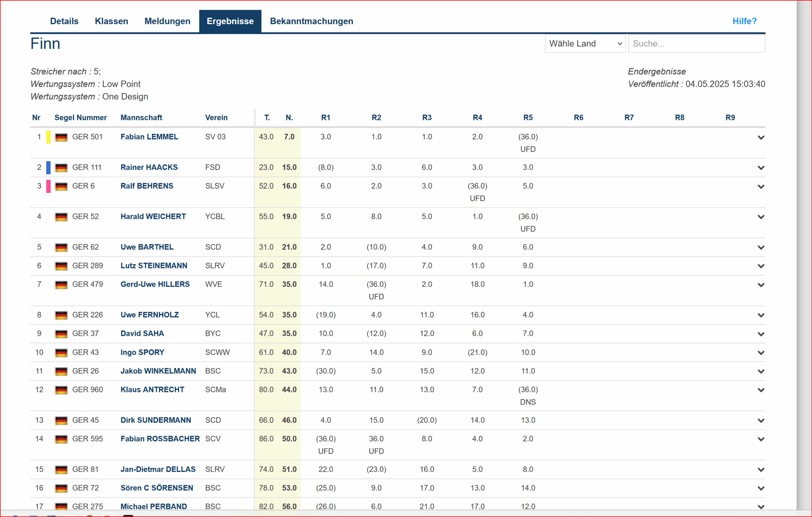
Task: Click the R1 column header
Action: tap(325, 117)
